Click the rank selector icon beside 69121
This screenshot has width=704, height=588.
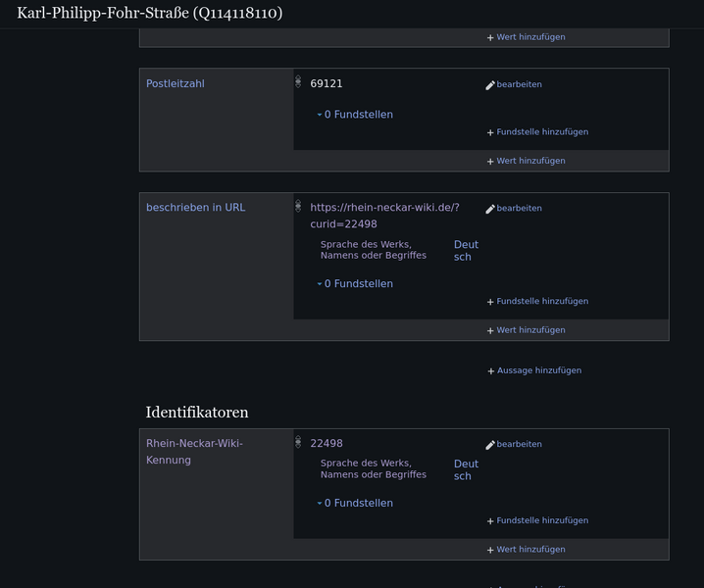[x=298, y=82]
